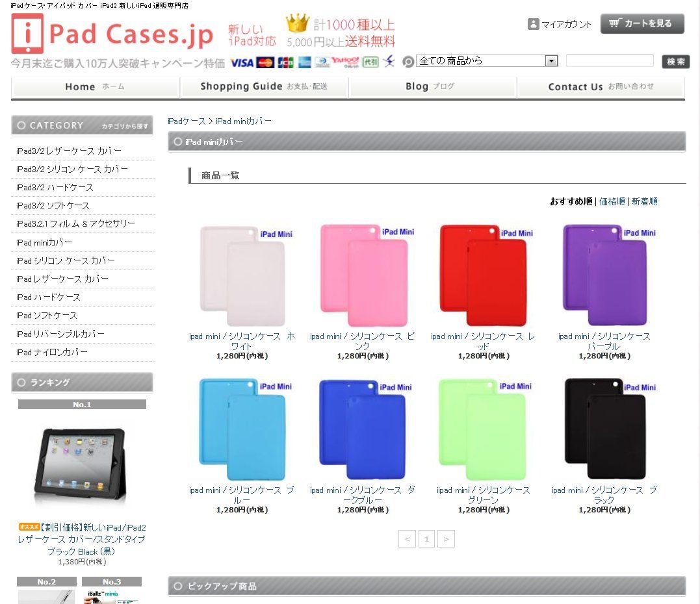Click the iPad Cases.jp logo

[112, 34]
